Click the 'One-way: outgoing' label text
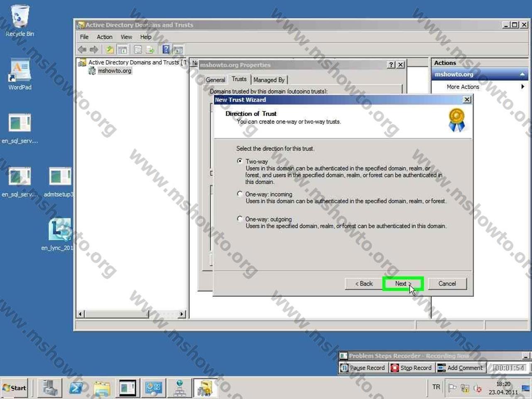 tap(268, 219)
